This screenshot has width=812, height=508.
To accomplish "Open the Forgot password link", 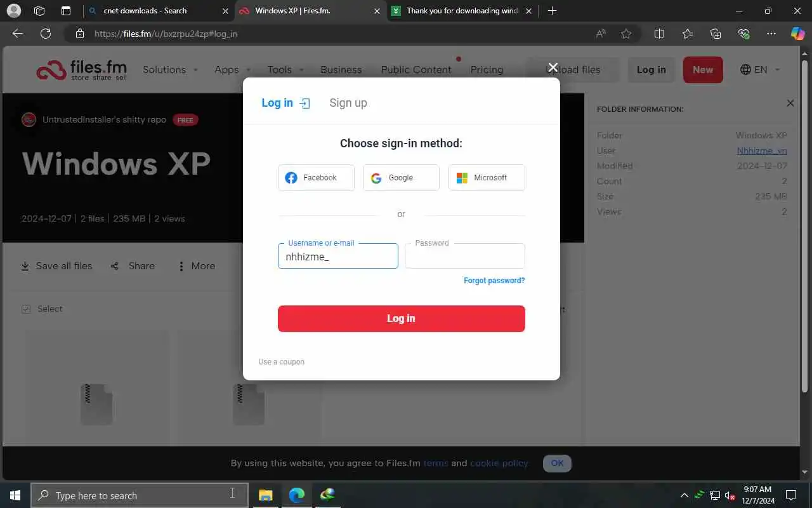I will [x=494, y=281].
